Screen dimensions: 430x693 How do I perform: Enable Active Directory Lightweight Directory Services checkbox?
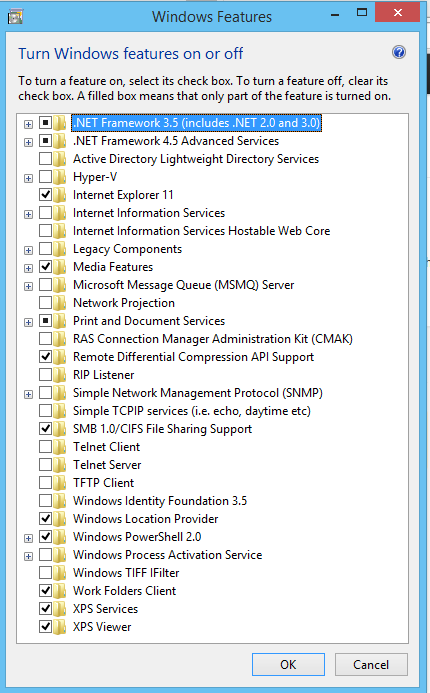coord(46,158)
